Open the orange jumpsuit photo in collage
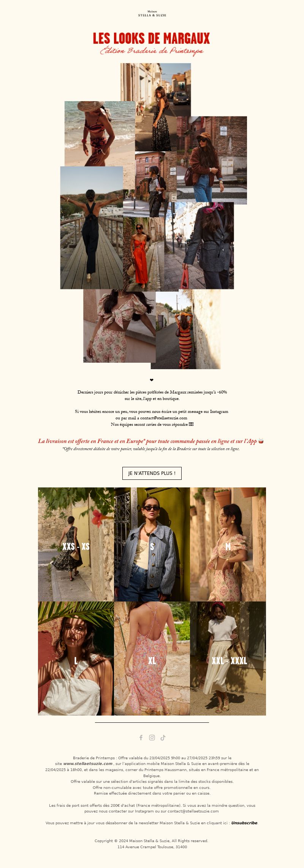 point(139,254)
